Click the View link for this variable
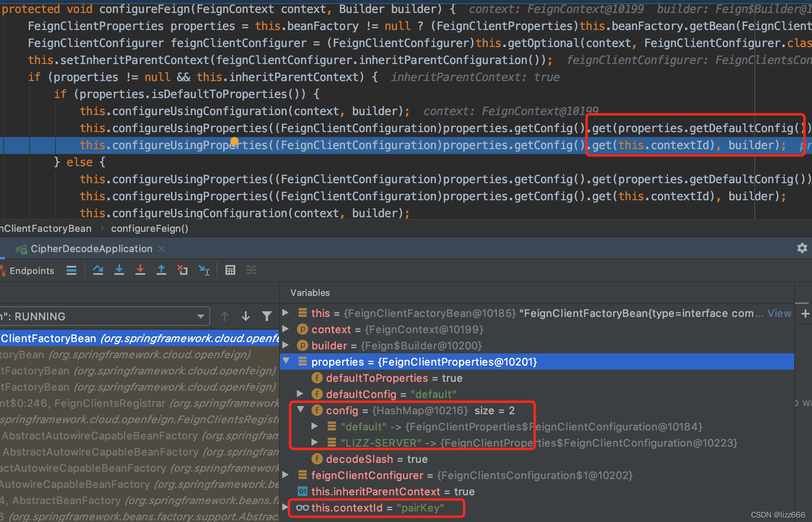The image size is (812, 522). [x=779, y=313]
